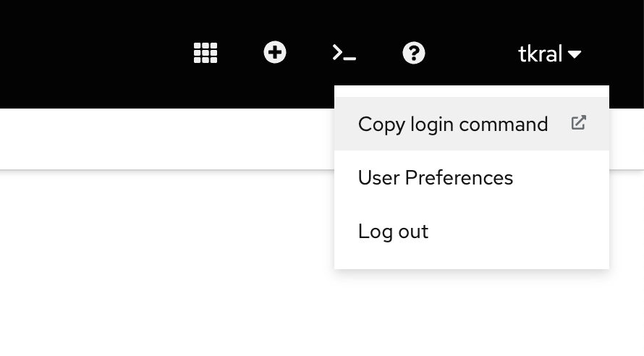This screenshot has height=356, width=644.
Task: Click the external link icon in the dropdown
Action: tap(578, 123)
